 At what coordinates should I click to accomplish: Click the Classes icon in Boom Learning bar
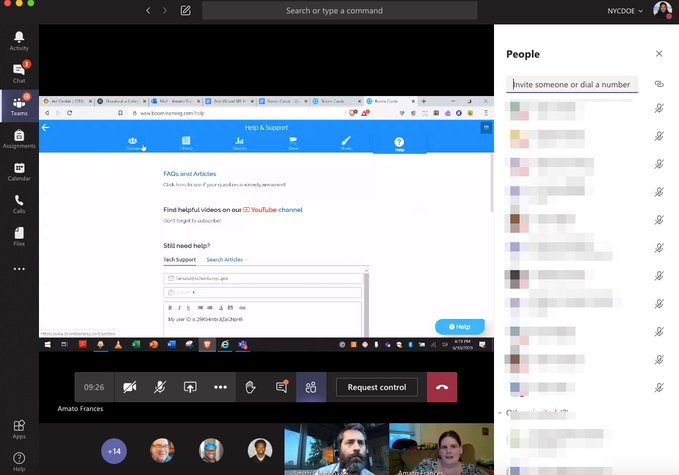click(x=133, y=143)
